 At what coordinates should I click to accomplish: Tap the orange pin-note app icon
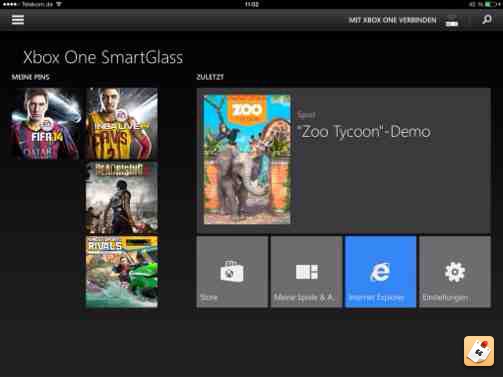coord(479,351)
